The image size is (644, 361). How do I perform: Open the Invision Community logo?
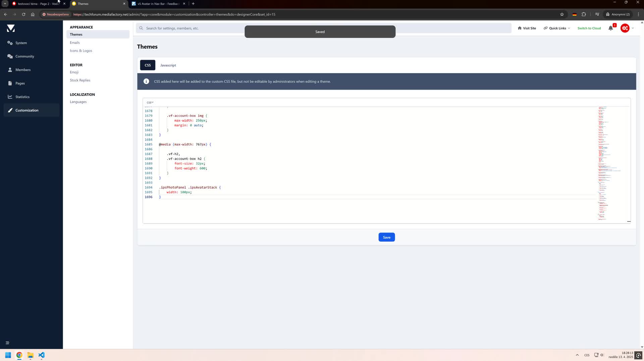click(x=11, y=29)
